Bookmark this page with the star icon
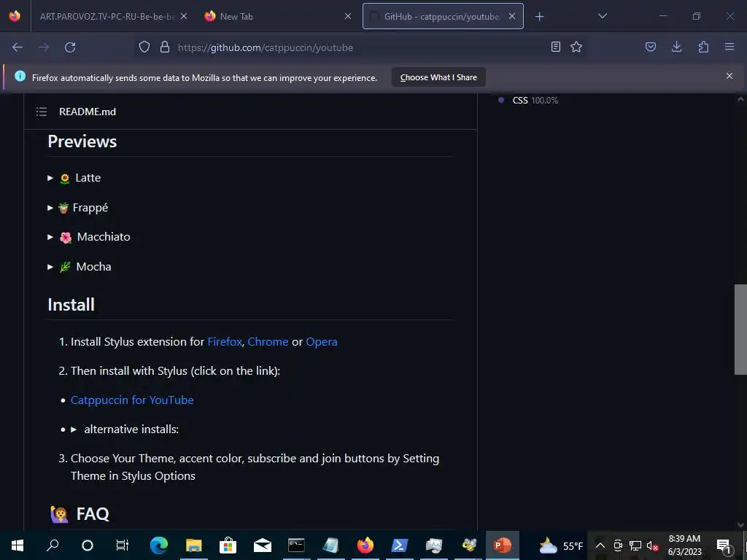Image resolution: width=747 pixels, height=560 pixels. [x=576, y=47]
